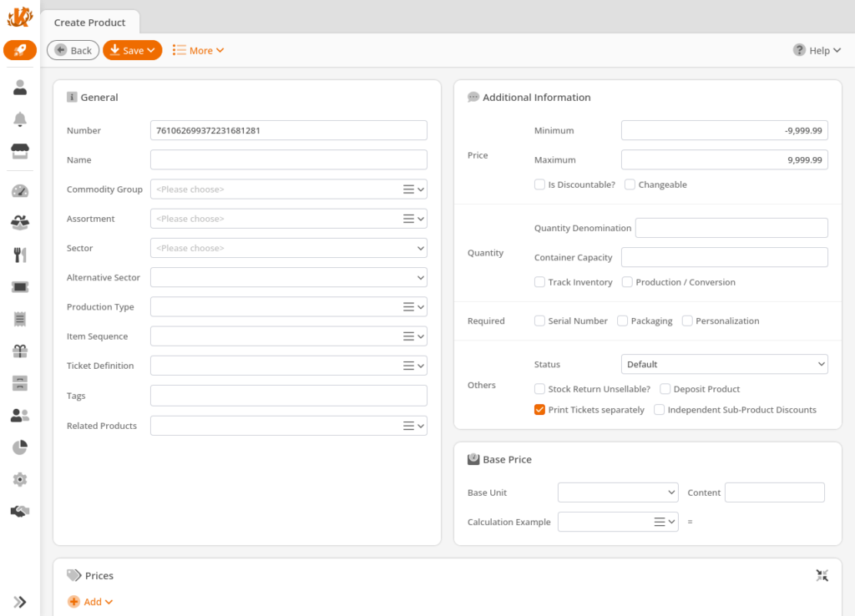855x616 pixels.
Task: Open the Assortment dropdown
Action: click(288, 219)
